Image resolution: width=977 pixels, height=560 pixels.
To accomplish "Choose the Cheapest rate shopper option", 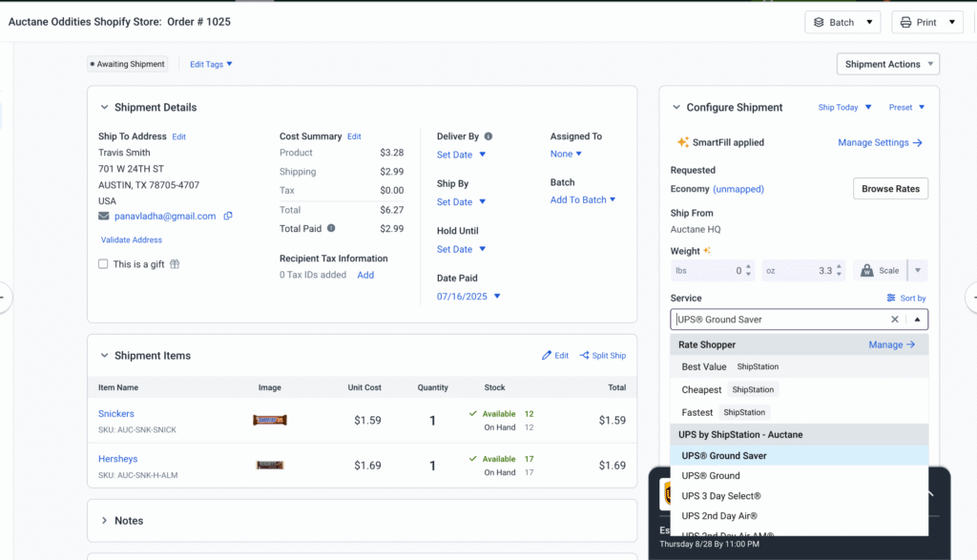I will tap(701, 389).
